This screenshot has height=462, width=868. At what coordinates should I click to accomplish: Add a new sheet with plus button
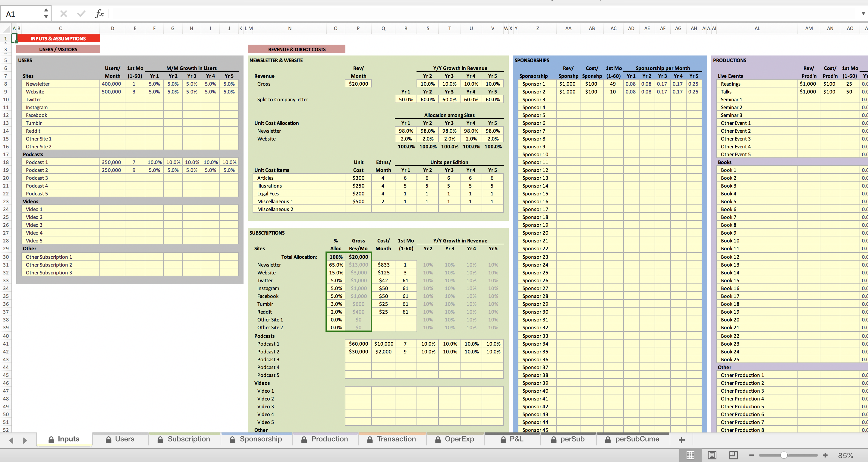(x=682, y=440)
